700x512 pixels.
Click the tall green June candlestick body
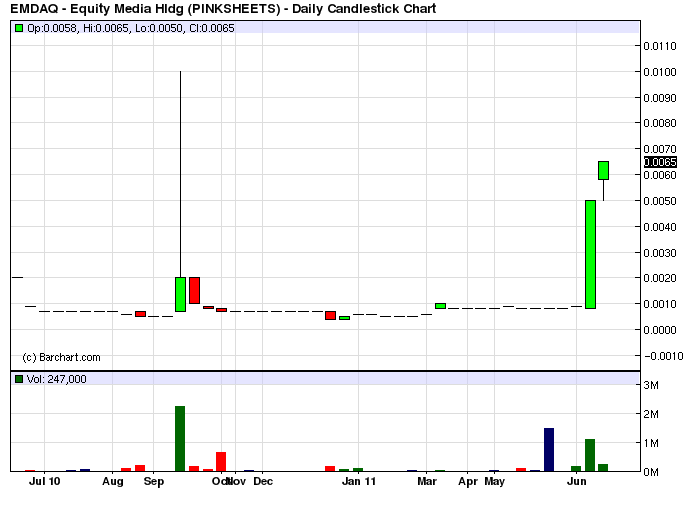point(590,254)
